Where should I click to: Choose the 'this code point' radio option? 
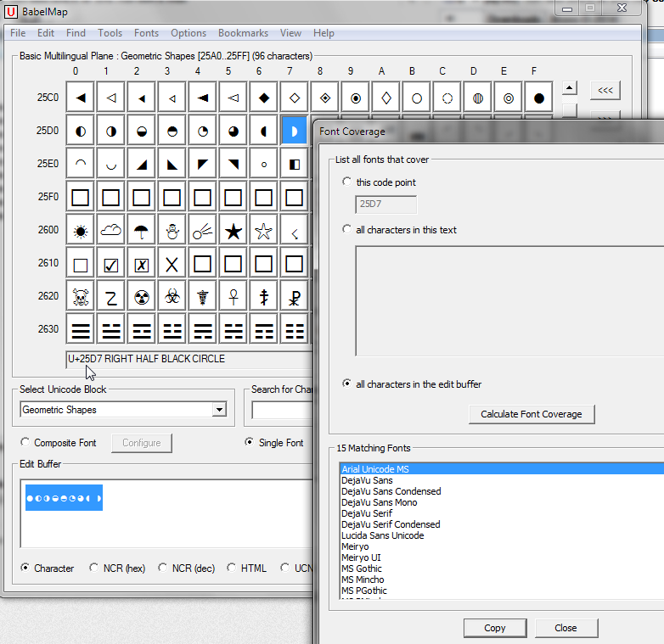pyautogui.click(x=346, y=182)
